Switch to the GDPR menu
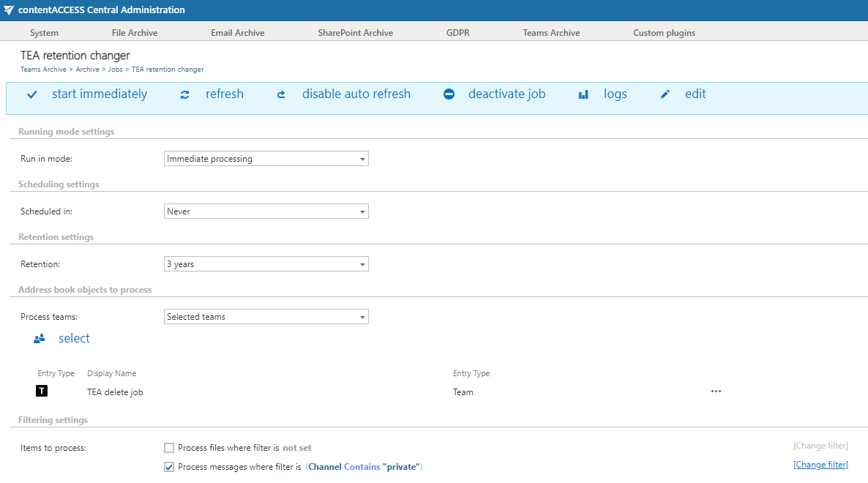 click(x=458, y=33)
